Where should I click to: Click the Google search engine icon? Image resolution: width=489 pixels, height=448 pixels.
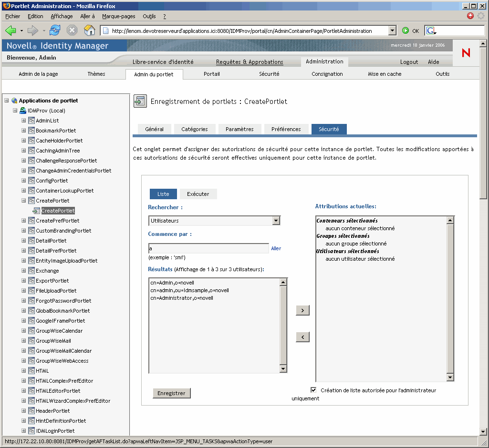pos(431,31)
